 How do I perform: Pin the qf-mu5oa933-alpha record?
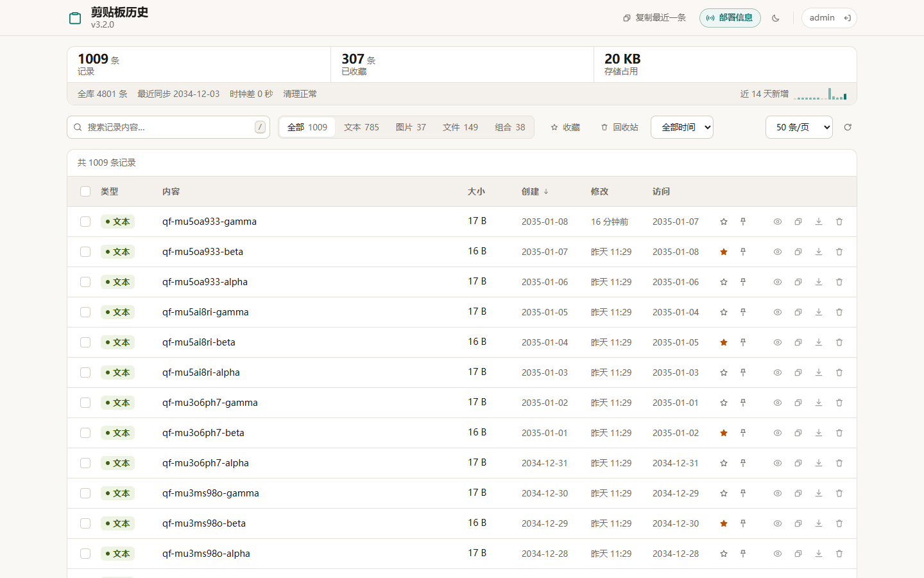click(x=743, y=282)
